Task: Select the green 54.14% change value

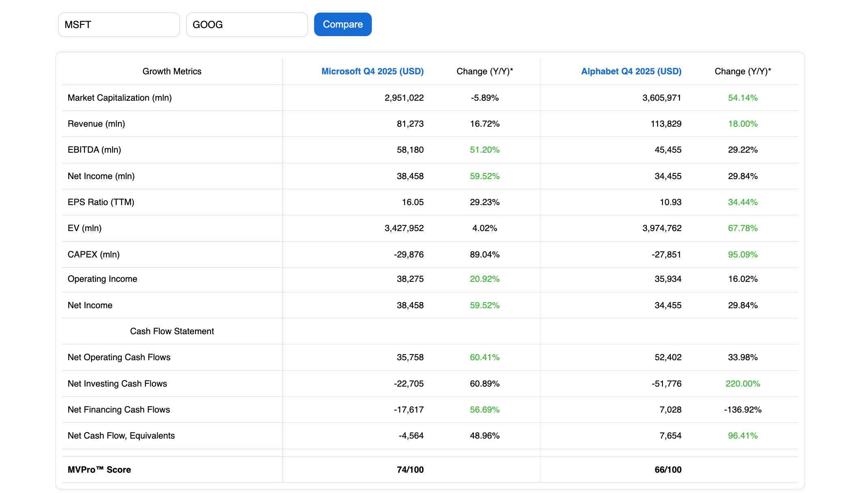Action: (x=743, y=98)
